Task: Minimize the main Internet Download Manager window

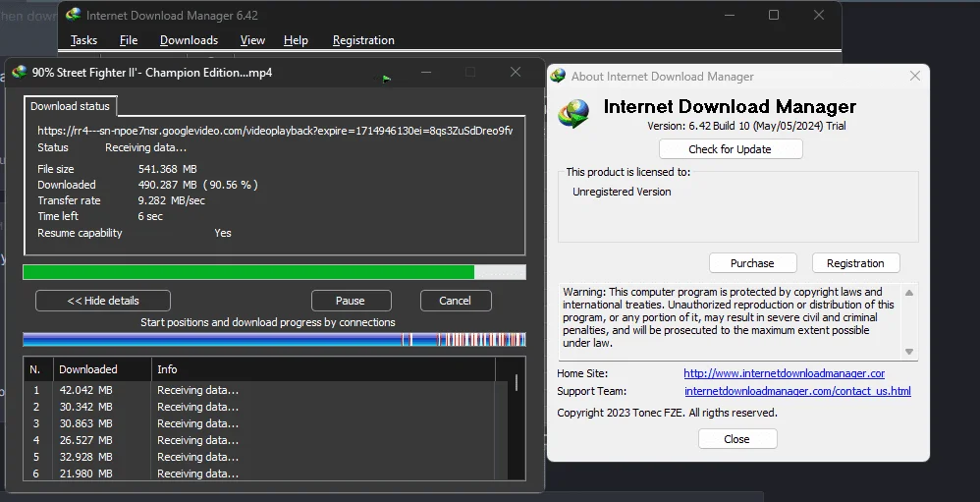Action: click(x=730, y=15)
